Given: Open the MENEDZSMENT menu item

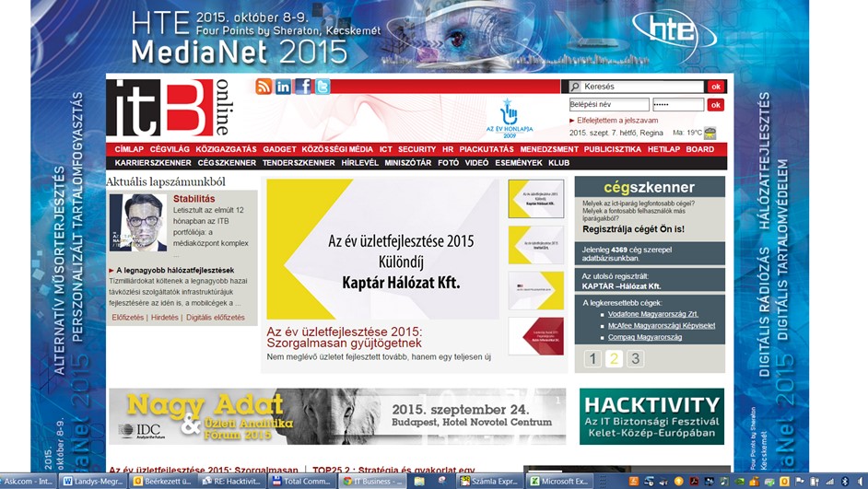Looking at the screenshot, I should tap(549, 149).
